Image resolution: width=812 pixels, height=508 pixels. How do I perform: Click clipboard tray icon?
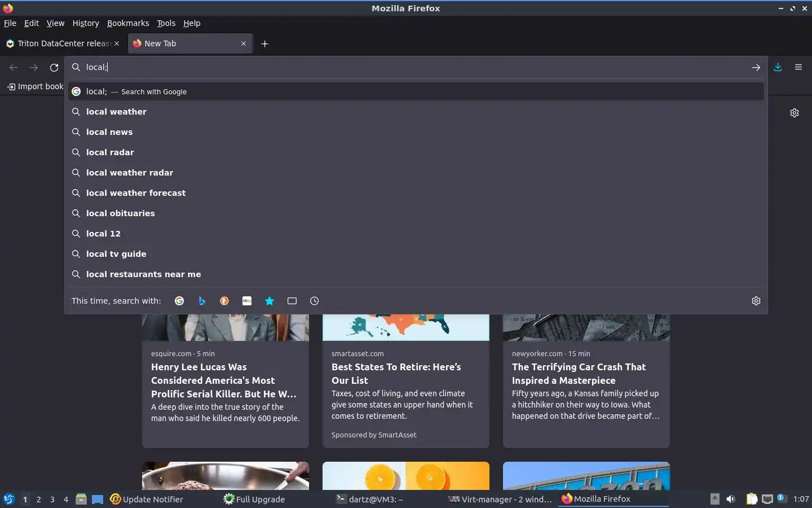click(752, 499)
